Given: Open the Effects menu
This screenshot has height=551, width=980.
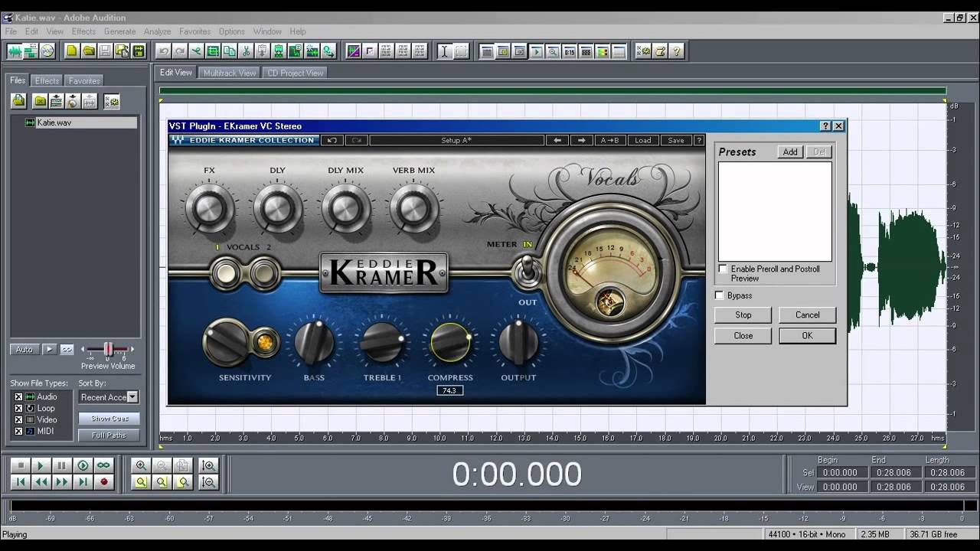Looking at the screenshot, I should (83, 31).
